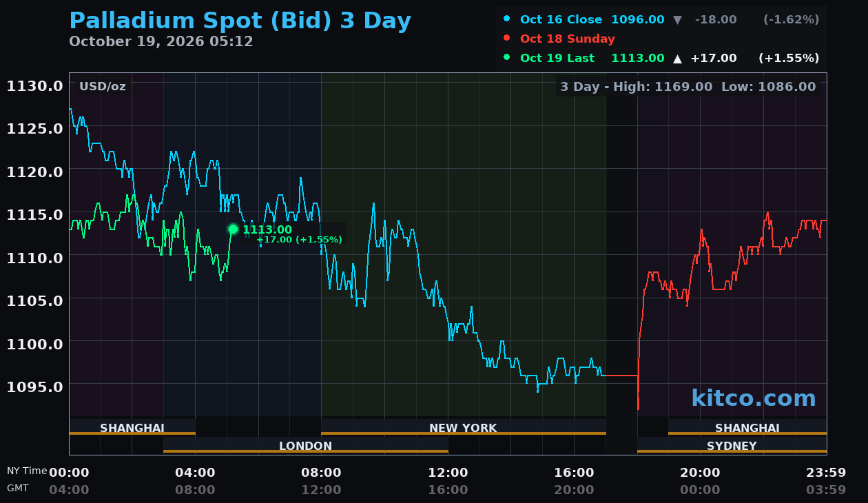868x503 pixels.
Task: Click the green legend dot for Oct 19
Action: (507, 58)
